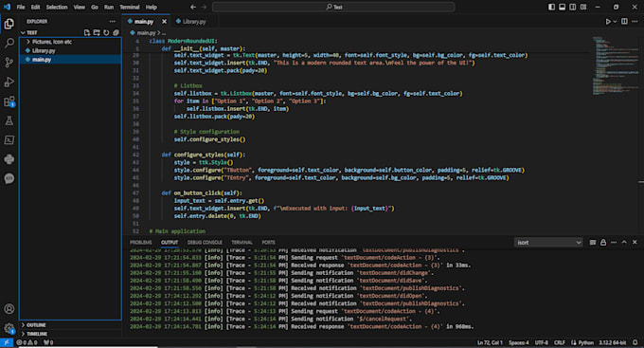The image size is (644, 348).
Task: Select main.py in the Explorer tree
Action: (x=42, y=60)
